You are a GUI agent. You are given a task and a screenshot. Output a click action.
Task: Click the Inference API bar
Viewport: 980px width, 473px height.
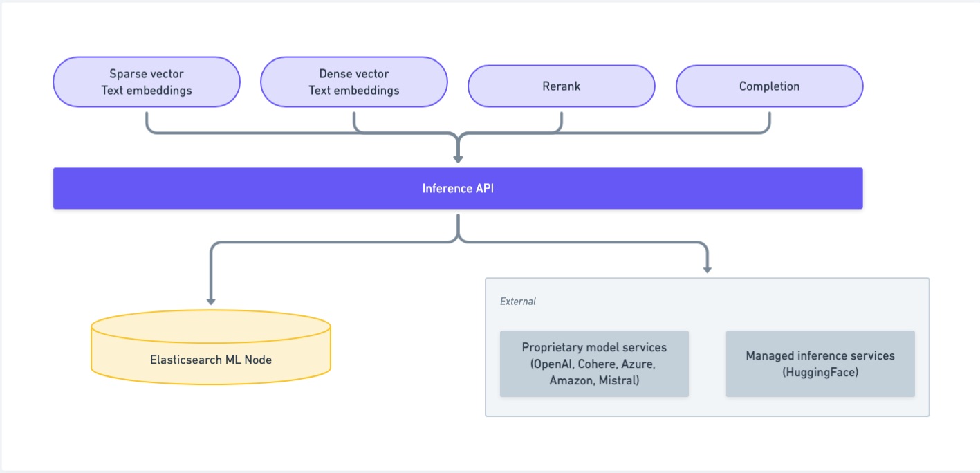[x=458, y=187]
